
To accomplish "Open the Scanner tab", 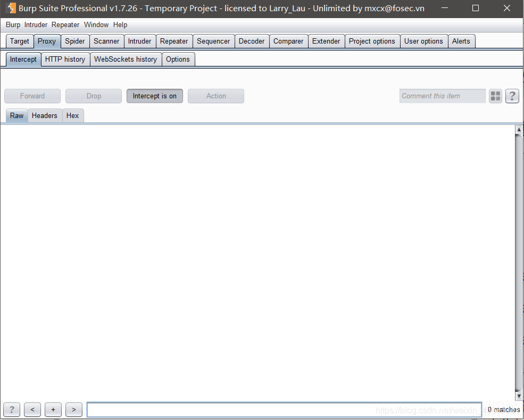I will pyautogui.click(x=106, y=41).
